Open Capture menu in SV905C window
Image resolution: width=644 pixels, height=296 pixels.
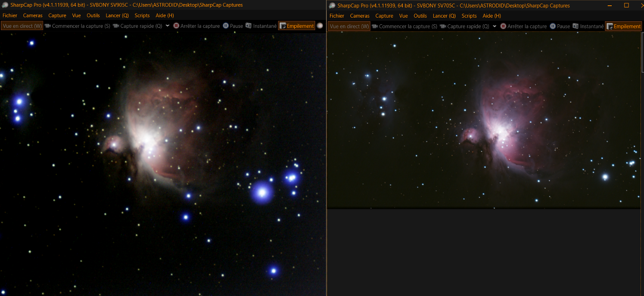pyautogui.click(x=57, y=15)
